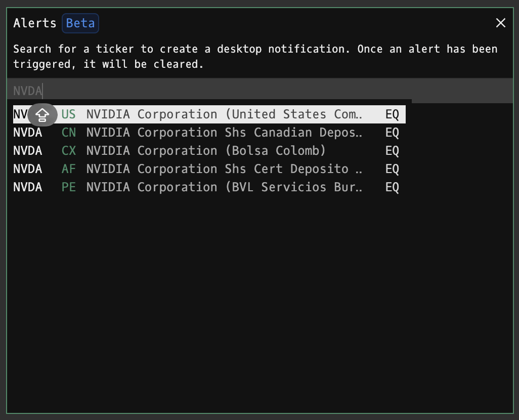The image size is (519, 420).
Task: Click the green AF exchange code
Action: [68, 169]
